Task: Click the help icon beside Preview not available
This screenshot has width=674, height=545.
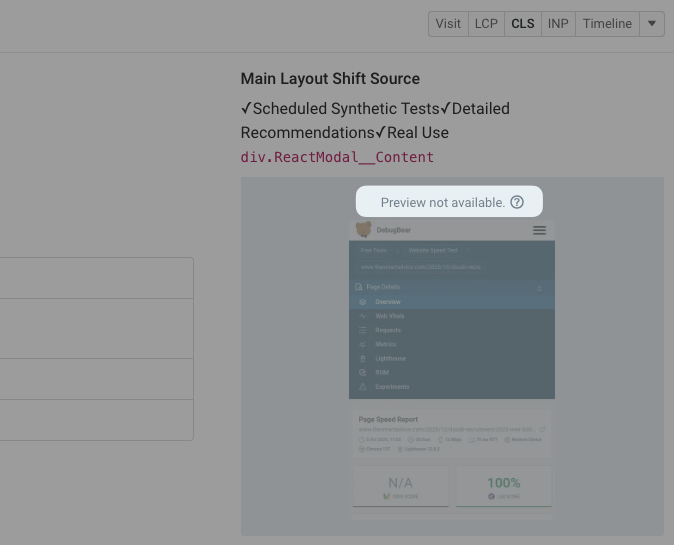Action: (x=517, y=202)
